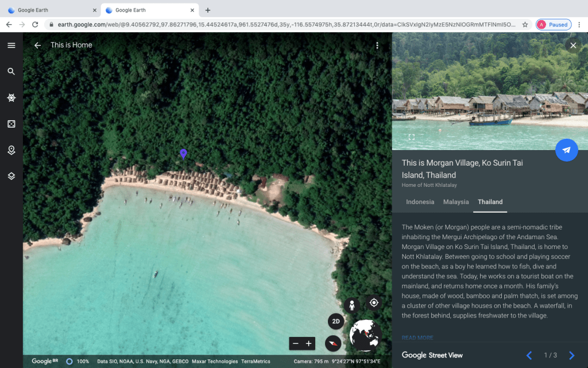
Task: Click the fly-to paper plane button
Action: tap(566, 150)
